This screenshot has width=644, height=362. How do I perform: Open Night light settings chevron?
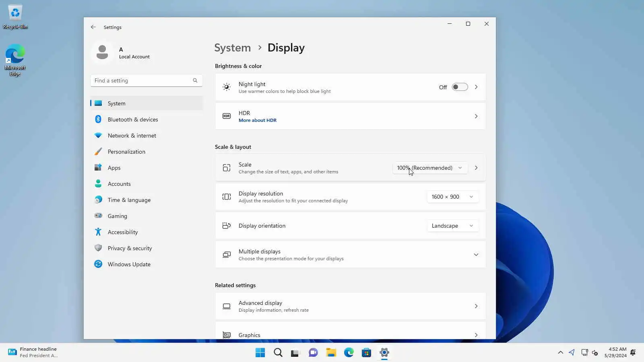pos(476,87)
